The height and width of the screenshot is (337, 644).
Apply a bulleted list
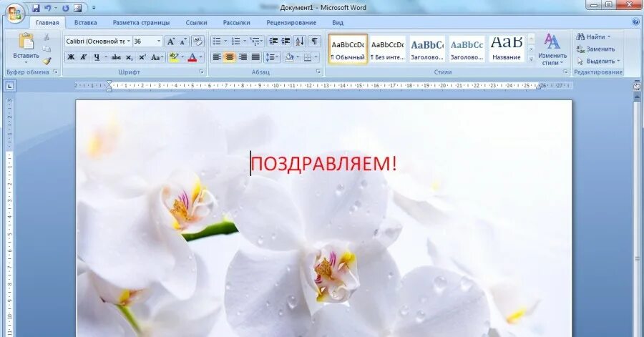coord(216,41)
